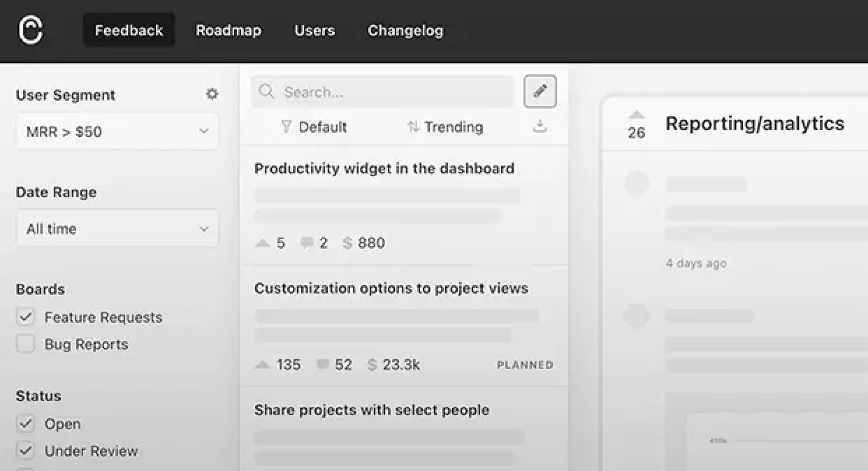Click the pencil create-post icon

(x=540, y=92)
